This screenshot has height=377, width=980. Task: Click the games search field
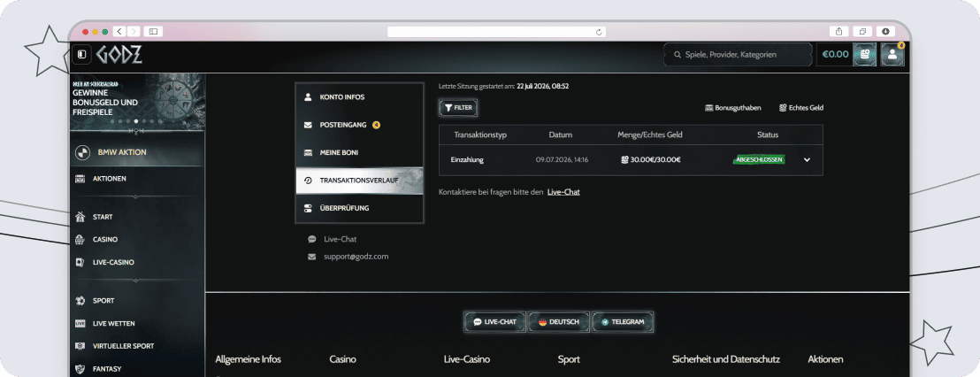[x=739, y=54]
